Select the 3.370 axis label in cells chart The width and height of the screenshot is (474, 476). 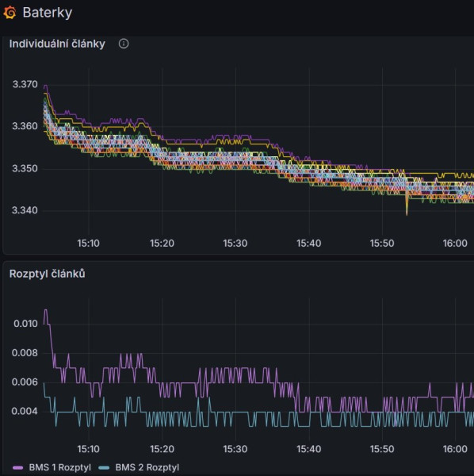click(25, 84)
